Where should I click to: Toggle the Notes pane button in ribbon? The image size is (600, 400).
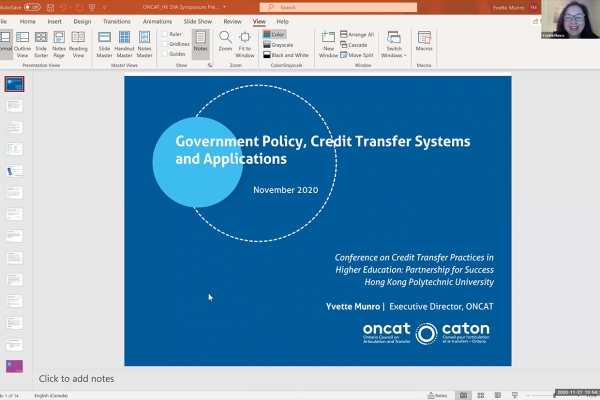tap(201, 44)
